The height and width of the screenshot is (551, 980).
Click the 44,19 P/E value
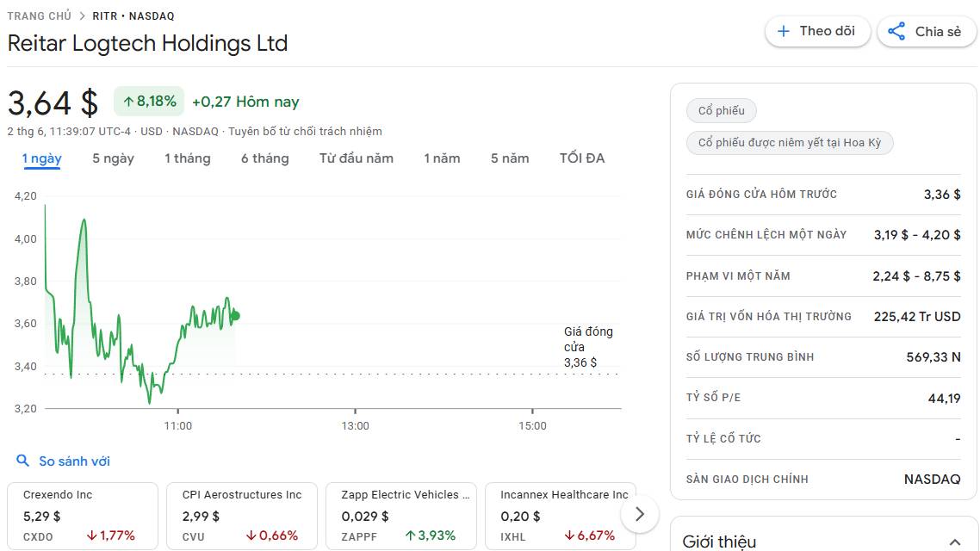point(945,398)
